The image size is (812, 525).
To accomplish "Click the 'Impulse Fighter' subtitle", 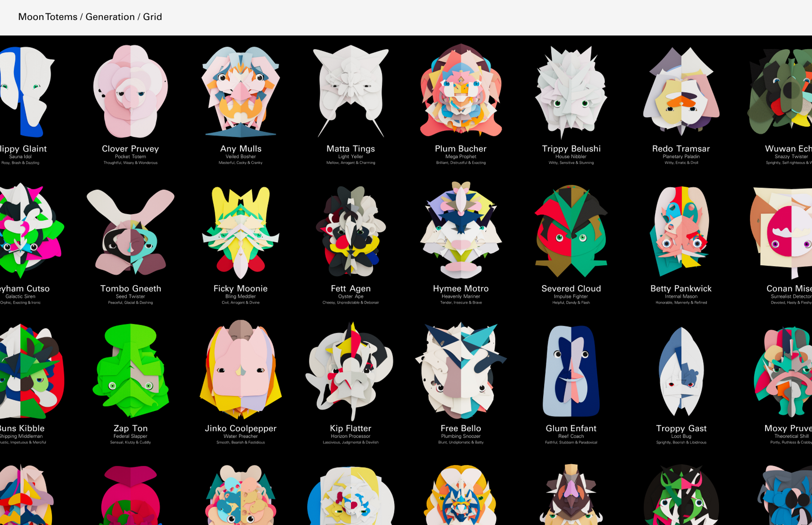I will click(x=571, y=296).
